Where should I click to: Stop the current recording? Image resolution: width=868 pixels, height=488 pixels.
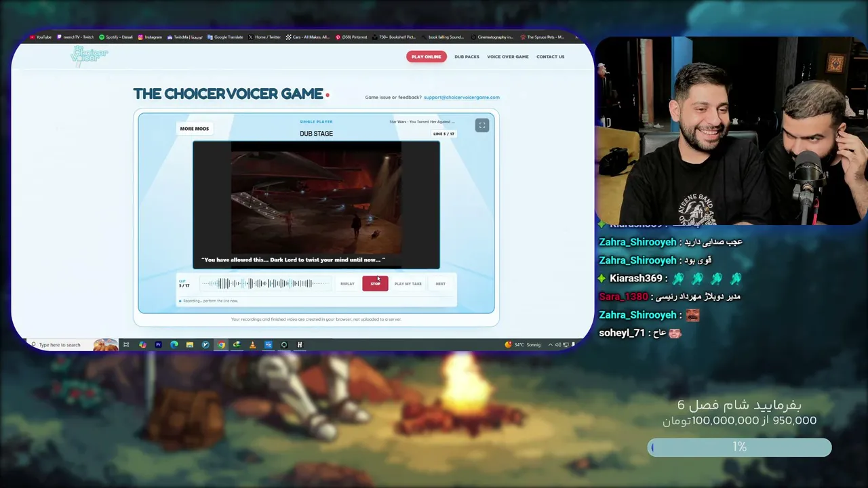coord(375,283)
